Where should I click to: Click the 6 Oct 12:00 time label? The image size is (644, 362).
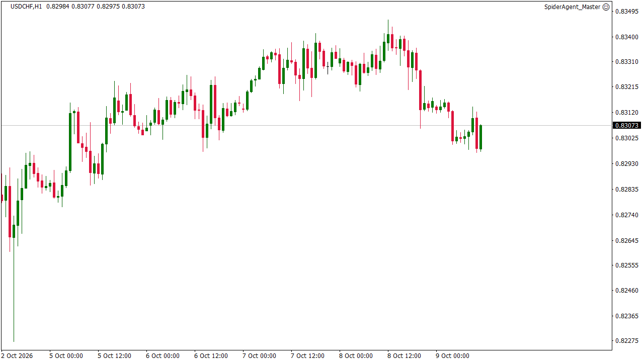[x=211, y=356]
